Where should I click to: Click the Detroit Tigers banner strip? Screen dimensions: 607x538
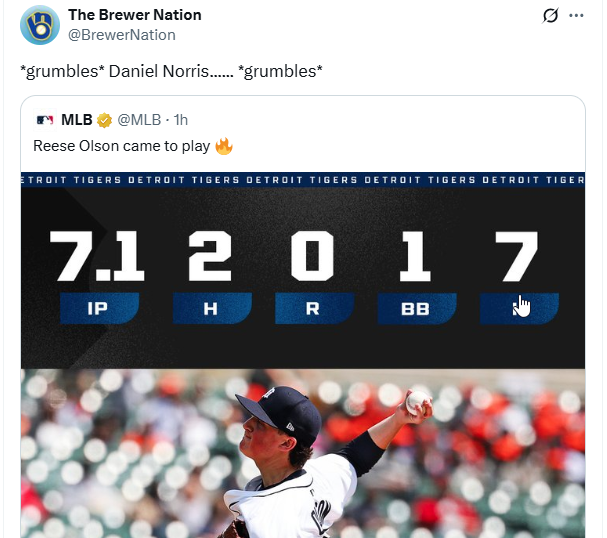click(x=303, y=180)
